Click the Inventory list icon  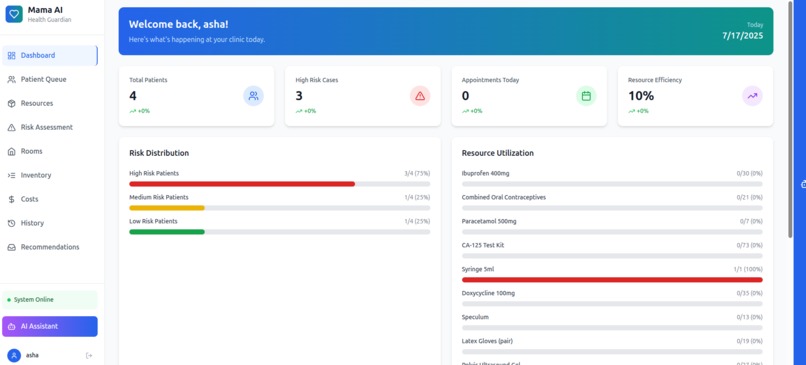pyautogui.click(x=11, y=175)
